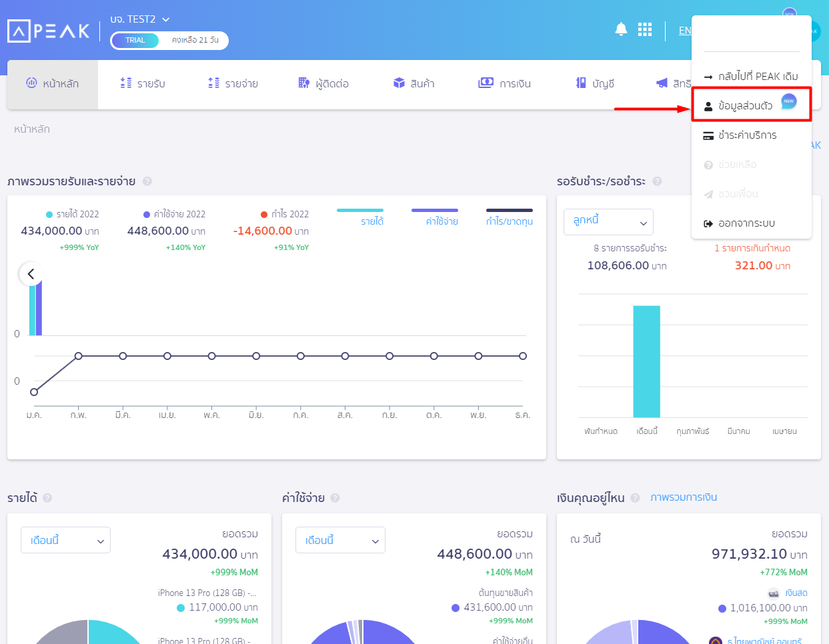
Task: Click help icon beside ภาพรวมรายรับและรายจ่าย
Action: (147, 181)
